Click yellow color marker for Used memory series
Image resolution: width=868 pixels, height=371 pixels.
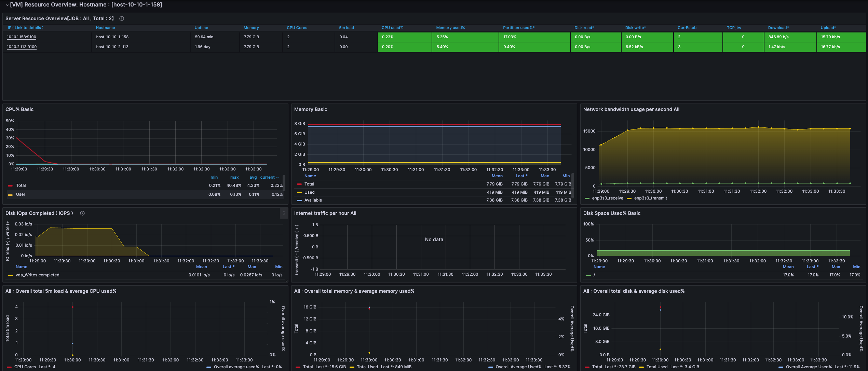click(299, 192)
